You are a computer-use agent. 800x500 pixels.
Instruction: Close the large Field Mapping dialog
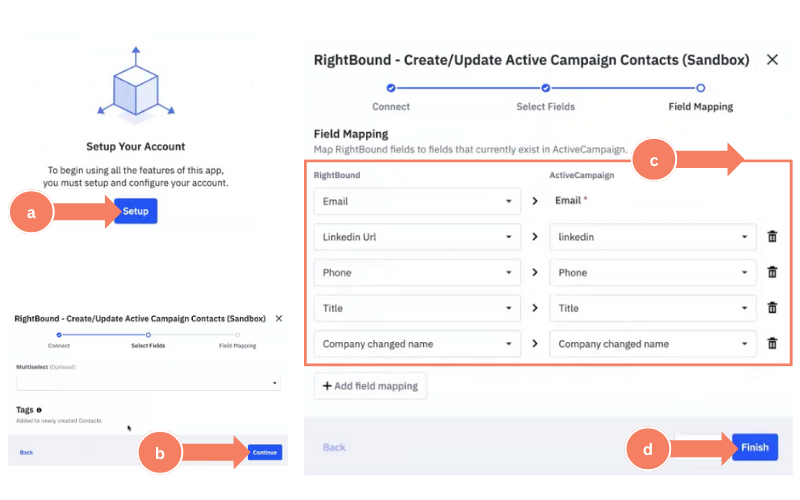point(772,60)
